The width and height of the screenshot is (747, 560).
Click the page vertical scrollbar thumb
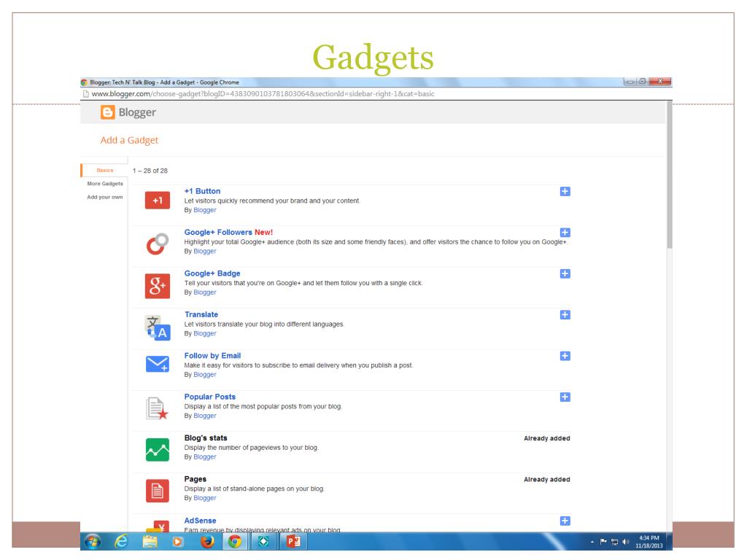click(x=670, y=174)
